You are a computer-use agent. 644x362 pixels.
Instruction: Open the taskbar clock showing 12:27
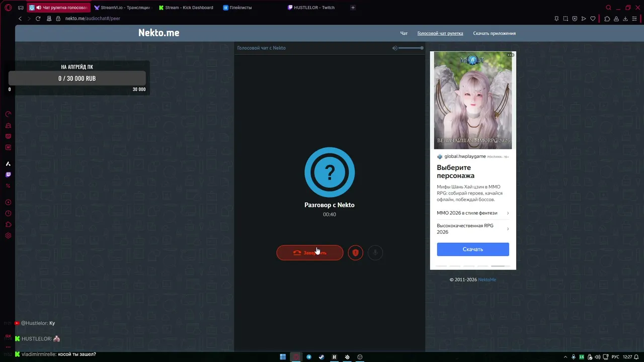pyautogui.click(x=627, y=357)
